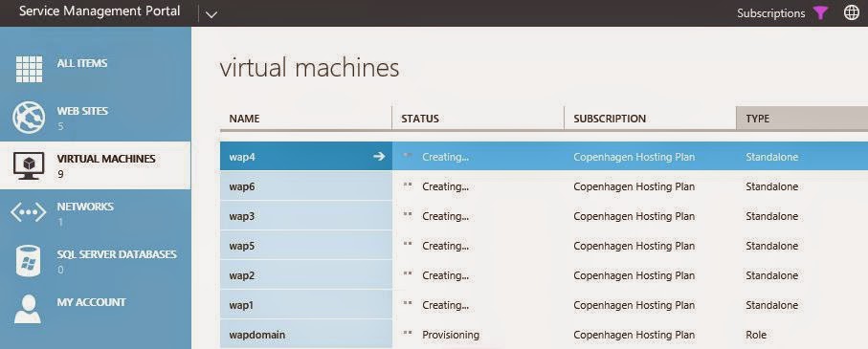Click the Creating... status for wap2
The height and width of the screenshot is (349, 868).
tap(445, 274)
